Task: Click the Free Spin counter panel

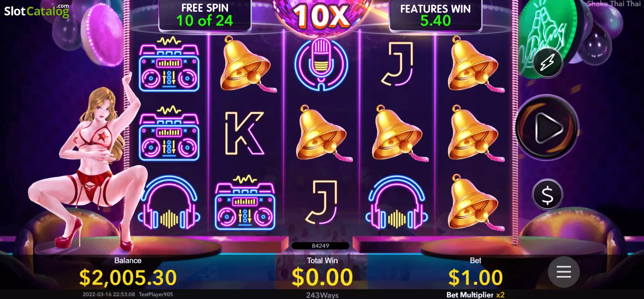Action: pyautogui.click(x=205, y=15)
